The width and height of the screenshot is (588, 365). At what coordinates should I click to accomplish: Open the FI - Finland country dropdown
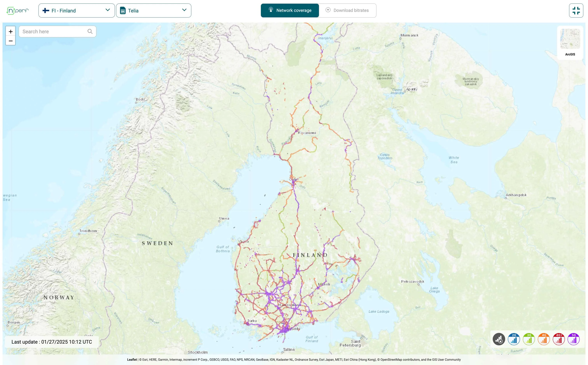[76, 11]
